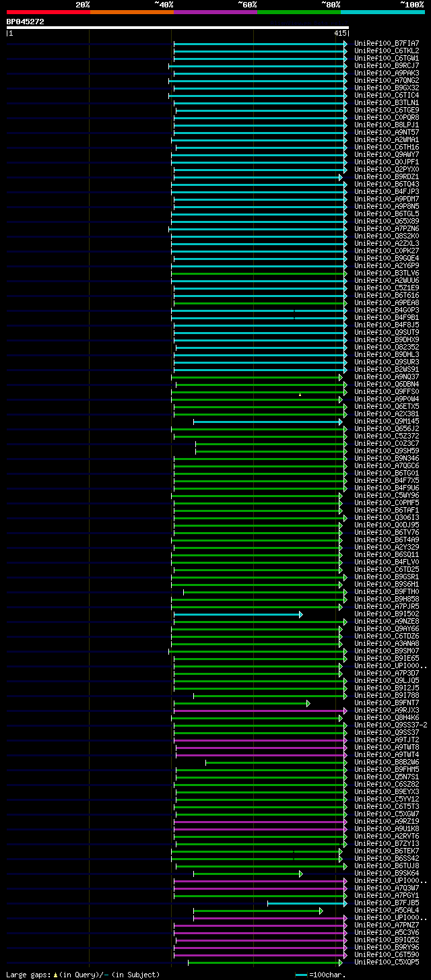Click the purple ~60% identity legend segment
The image size is (431, 980).
pos(215,11)
